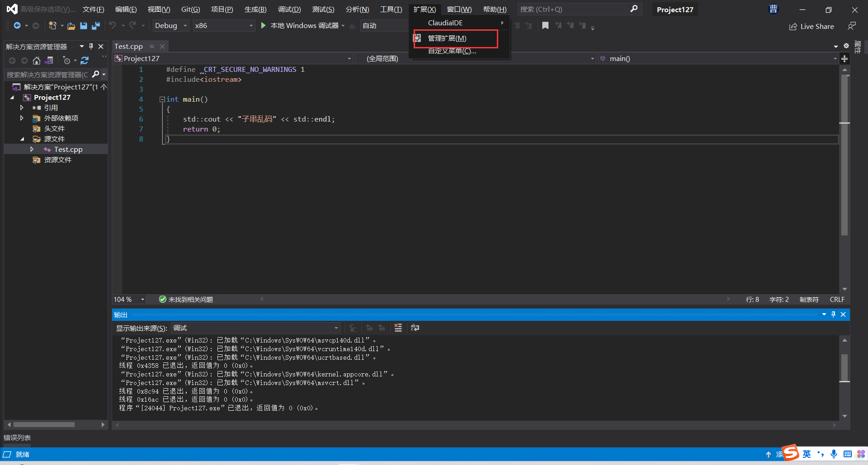The width and height of the screenshot is (868, 465).
Task: Save the current file with the disk icon
Action: pos(84,26)
